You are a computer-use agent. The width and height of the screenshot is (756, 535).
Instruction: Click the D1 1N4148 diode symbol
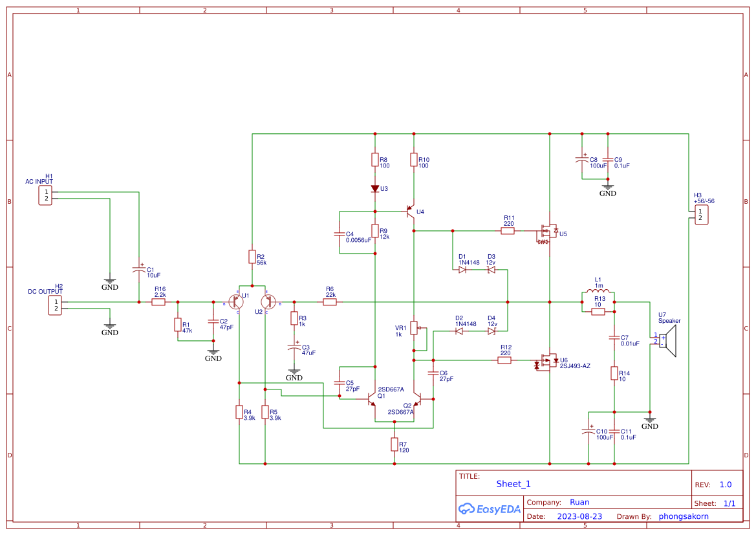[461, 270]
